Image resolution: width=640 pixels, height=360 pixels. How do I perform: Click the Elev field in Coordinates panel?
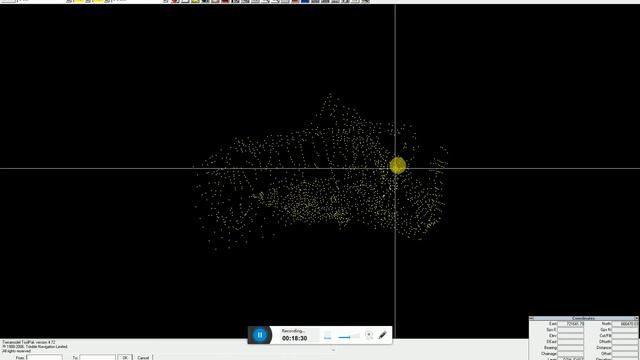(571, 336)
